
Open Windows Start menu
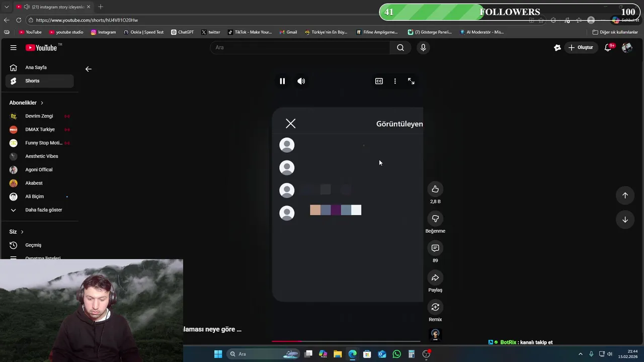(218, 354)
